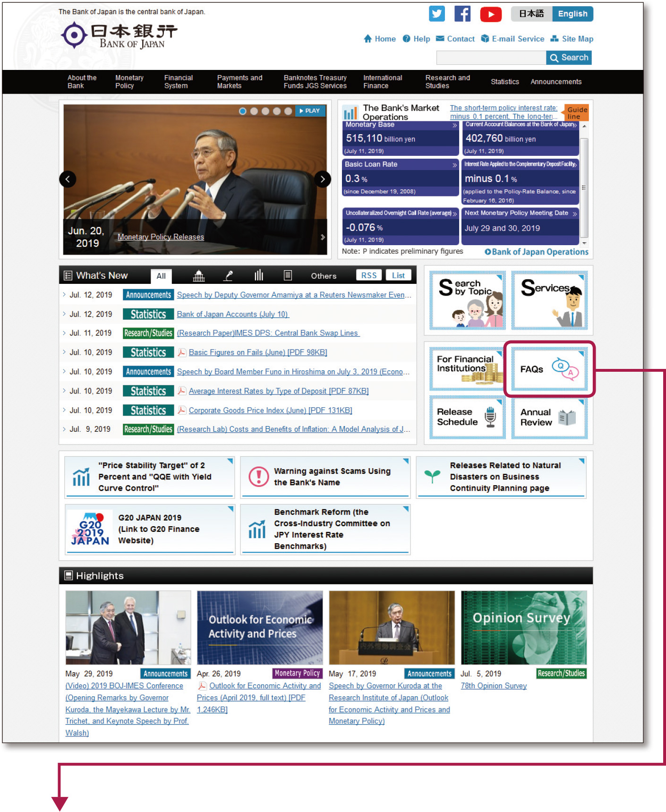
Task: Select the Others tab in What's New
Action: click(324, 276)
